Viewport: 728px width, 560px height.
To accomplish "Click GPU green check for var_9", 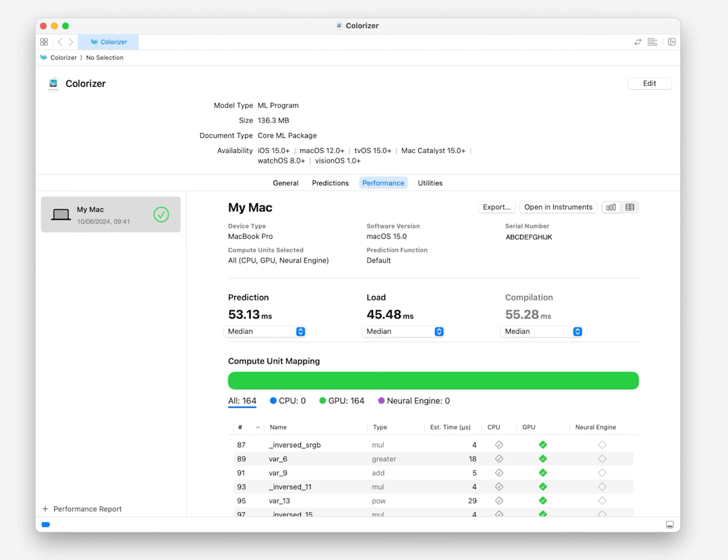I will pyautogui.click(x=543, y=473).
